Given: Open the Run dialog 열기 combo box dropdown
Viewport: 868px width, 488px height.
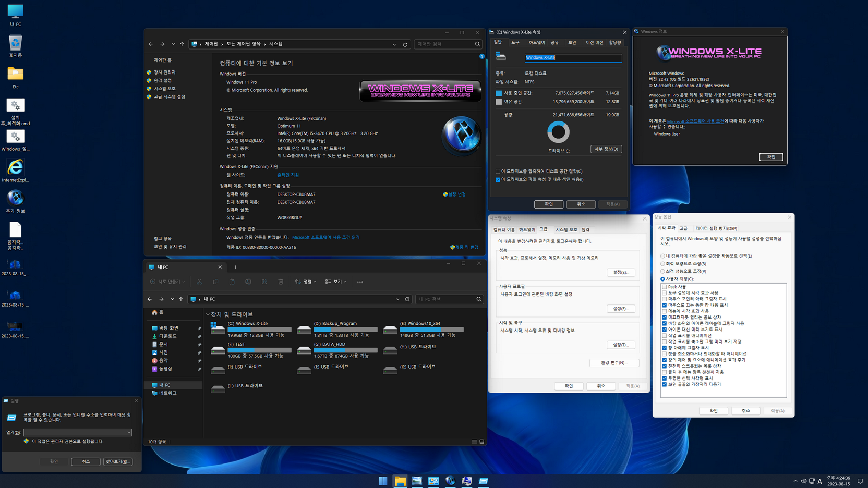Looking at the screenshot, I should tap(128, 432).
